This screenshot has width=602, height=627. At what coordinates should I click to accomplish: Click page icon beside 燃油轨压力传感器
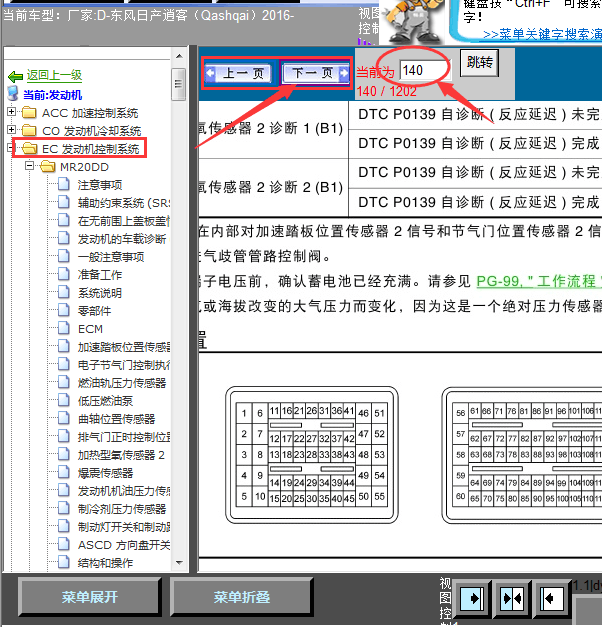point(64,382)
